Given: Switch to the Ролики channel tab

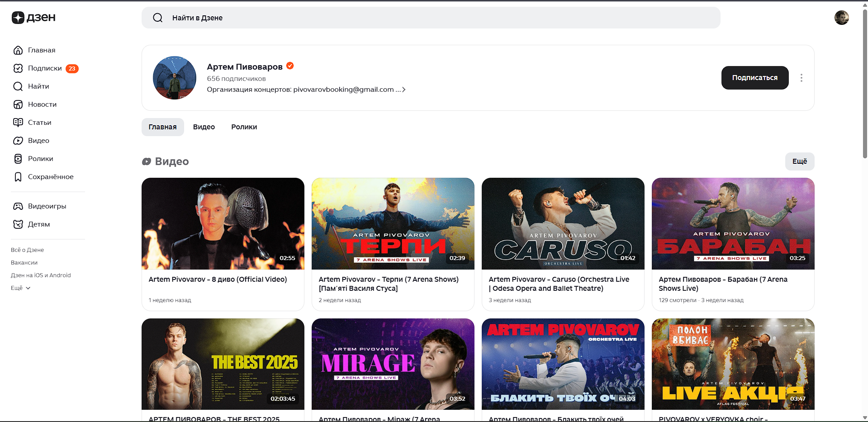Looking at the screenshot, I should click(244, 127).
